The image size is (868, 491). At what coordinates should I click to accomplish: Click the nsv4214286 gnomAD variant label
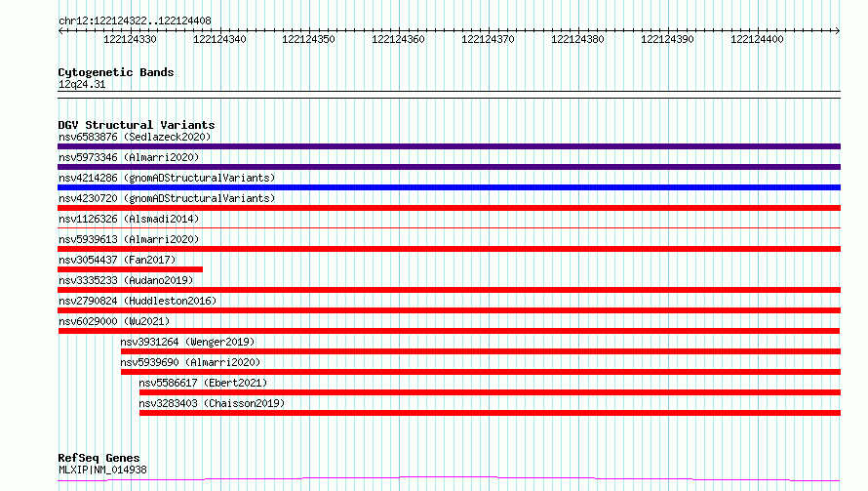pos(167,178)
